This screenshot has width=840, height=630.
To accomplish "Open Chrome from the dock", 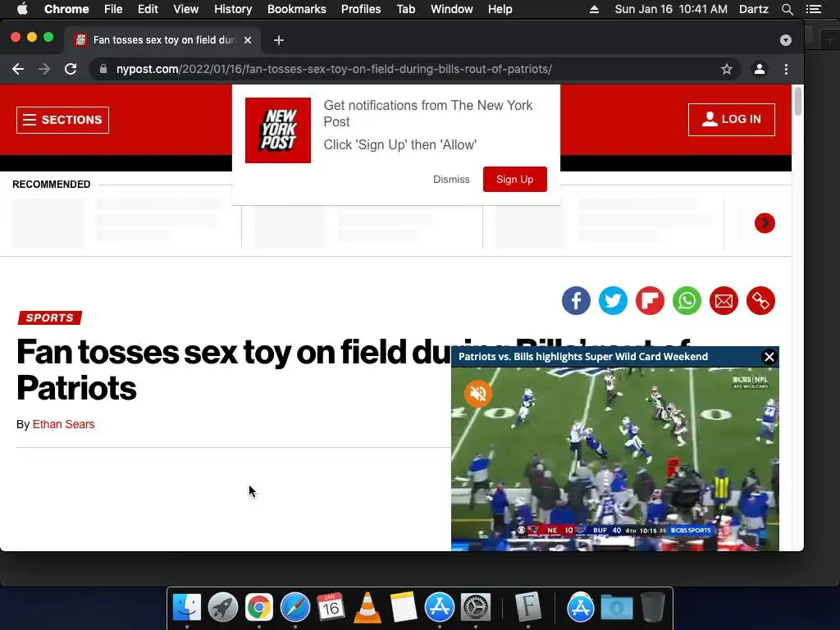I will [258, 608].
